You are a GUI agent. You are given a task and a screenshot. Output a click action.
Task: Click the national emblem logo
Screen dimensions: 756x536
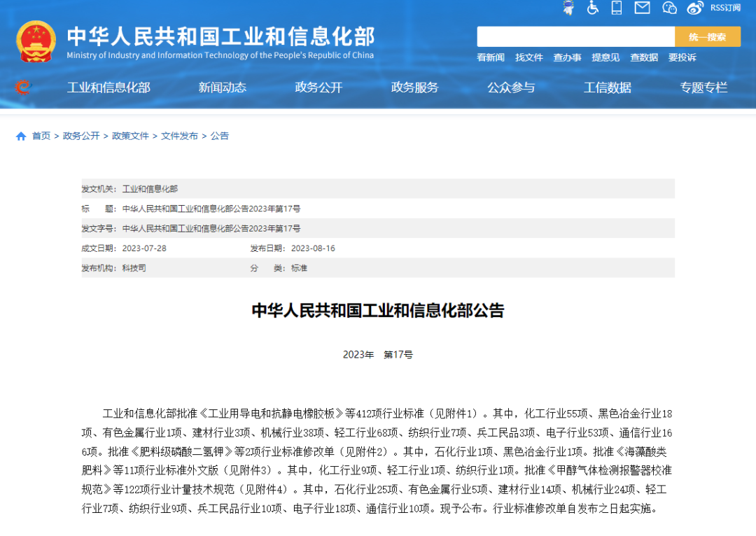coord(36,41)
